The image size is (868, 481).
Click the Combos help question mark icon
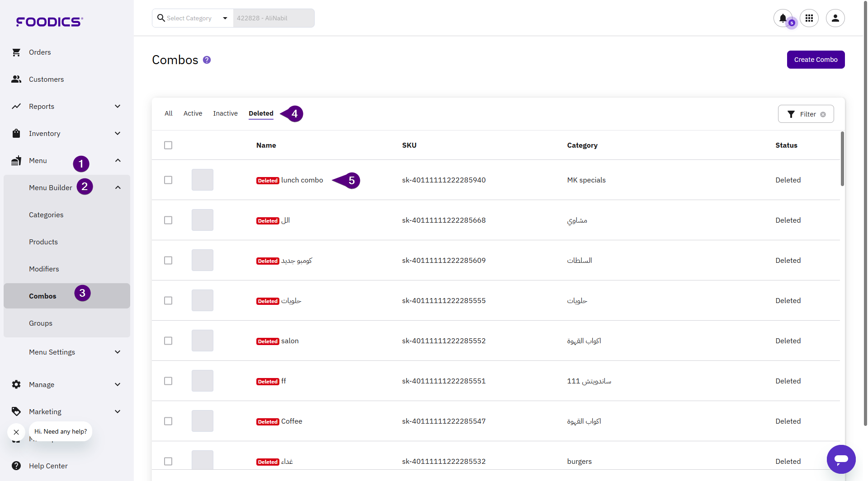[x=207, y=60]
